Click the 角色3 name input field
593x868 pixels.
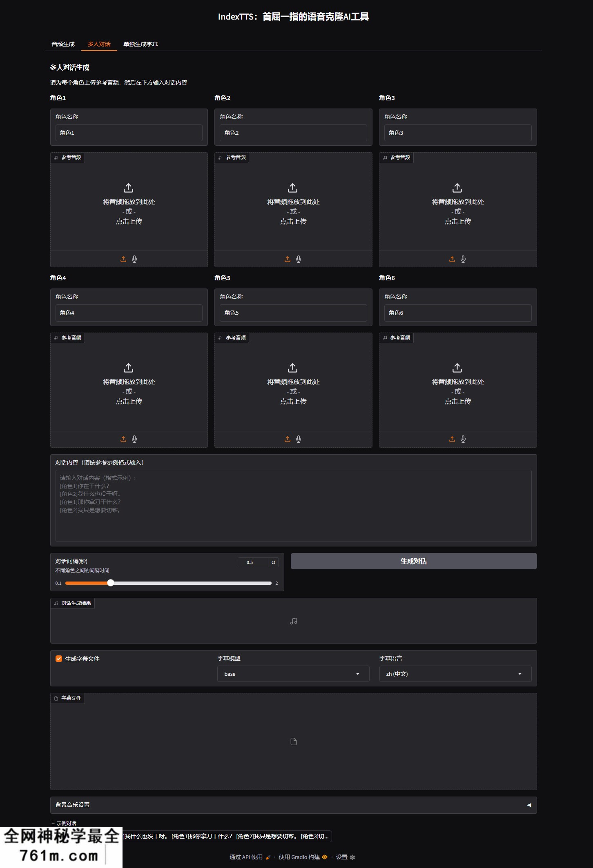[x=458, y=133]
